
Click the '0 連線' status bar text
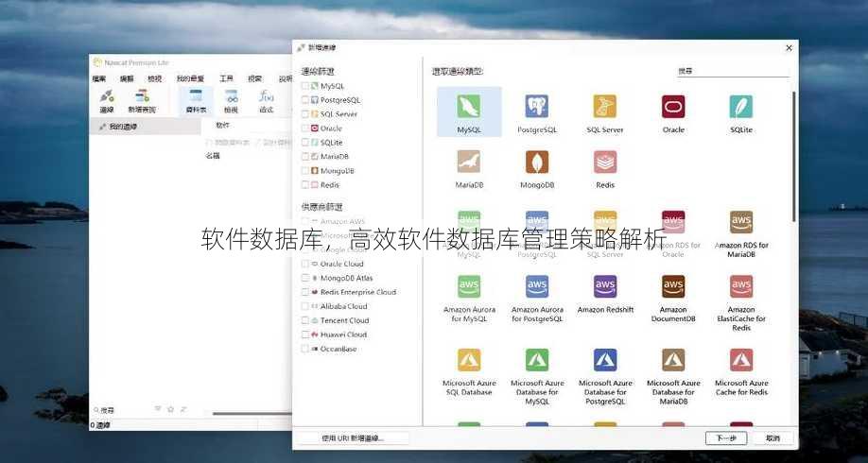(100, 425)
